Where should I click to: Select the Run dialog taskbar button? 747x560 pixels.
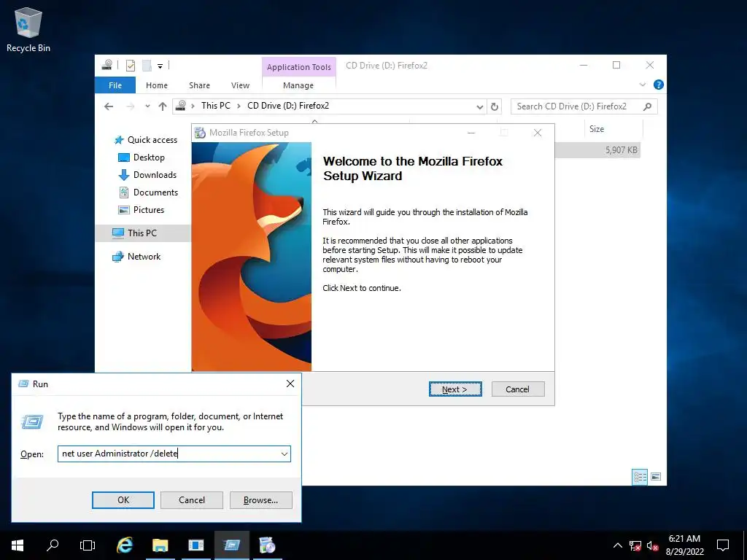pyautogui.click(x=231, y=545)
